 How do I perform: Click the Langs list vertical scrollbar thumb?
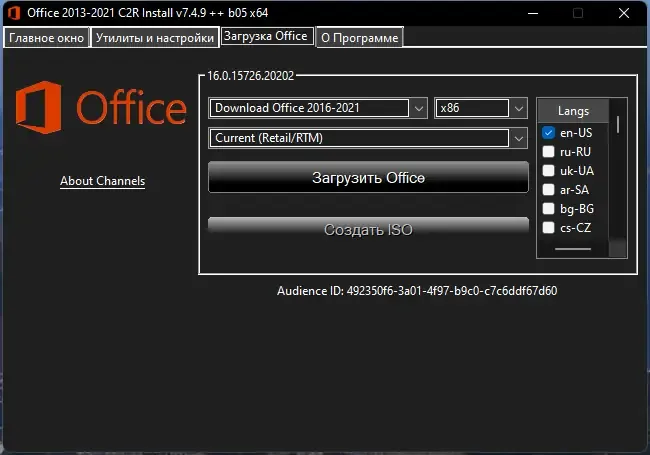(618, 124)
